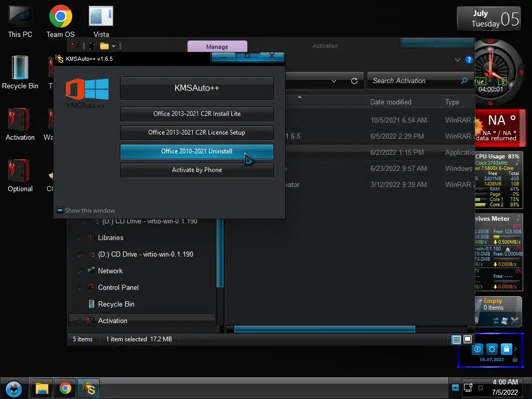Expand the Libraries tree node
Viewport: 532px width, 399px height.
[x=79, y=238]
